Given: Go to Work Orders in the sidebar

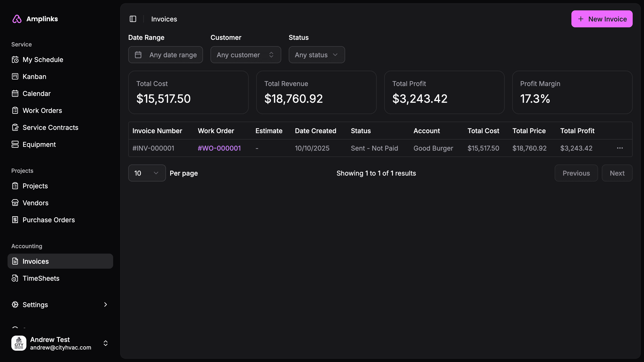Looking at the screenshot, I should 42,111.
